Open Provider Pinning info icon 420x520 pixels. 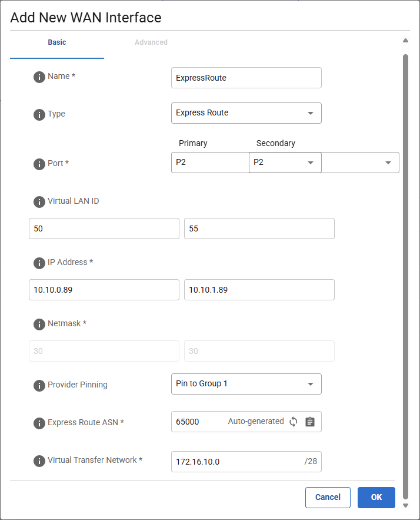point(39,386)
